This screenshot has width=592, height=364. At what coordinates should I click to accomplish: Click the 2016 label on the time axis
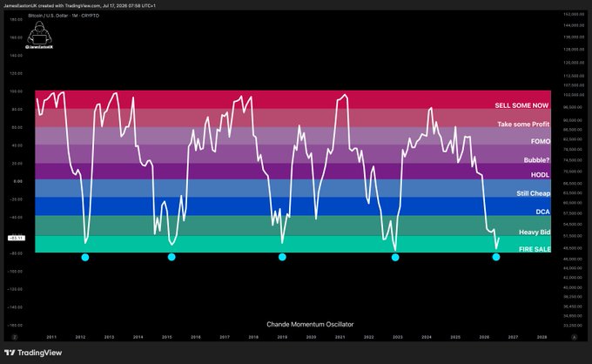[196, 337]
